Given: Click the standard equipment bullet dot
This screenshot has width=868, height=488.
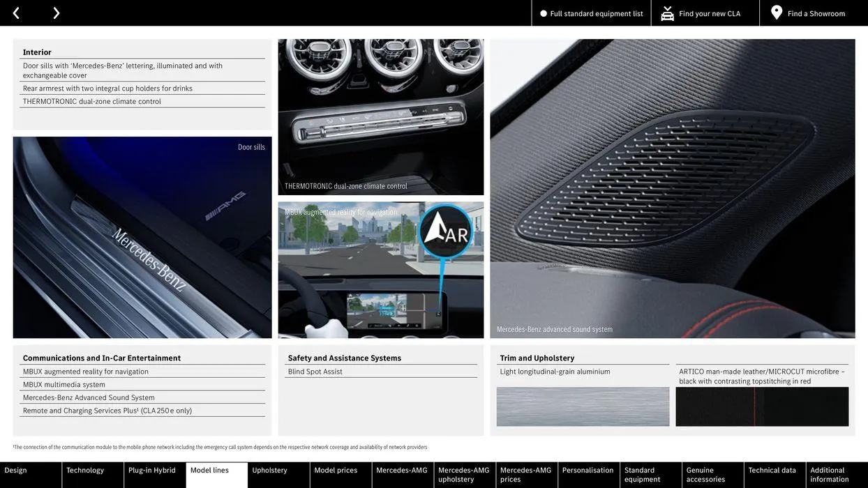Looking at the screenshot, I should tap(544, 13).
